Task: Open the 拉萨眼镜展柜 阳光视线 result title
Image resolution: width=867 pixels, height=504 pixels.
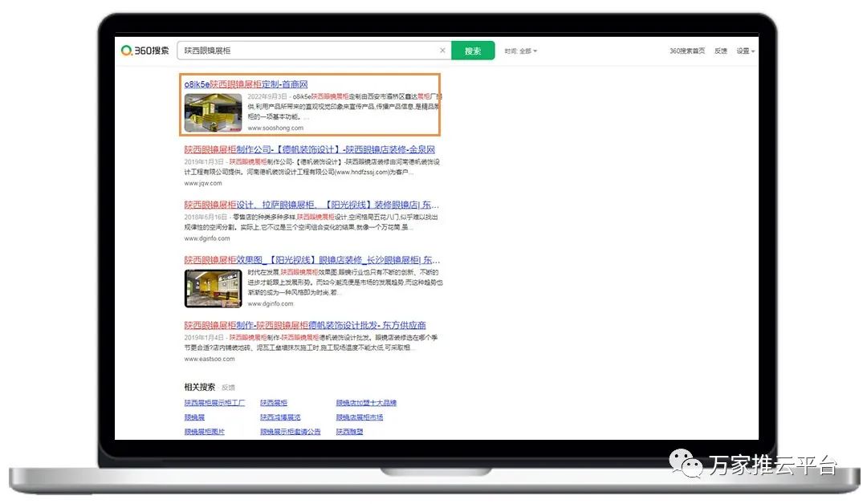Action: tap(311, 205)
